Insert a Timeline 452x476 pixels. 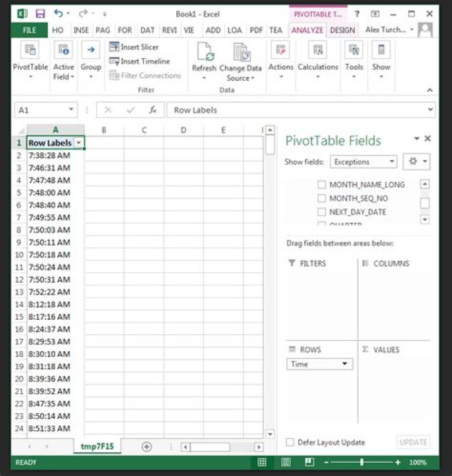click(139, 61)
